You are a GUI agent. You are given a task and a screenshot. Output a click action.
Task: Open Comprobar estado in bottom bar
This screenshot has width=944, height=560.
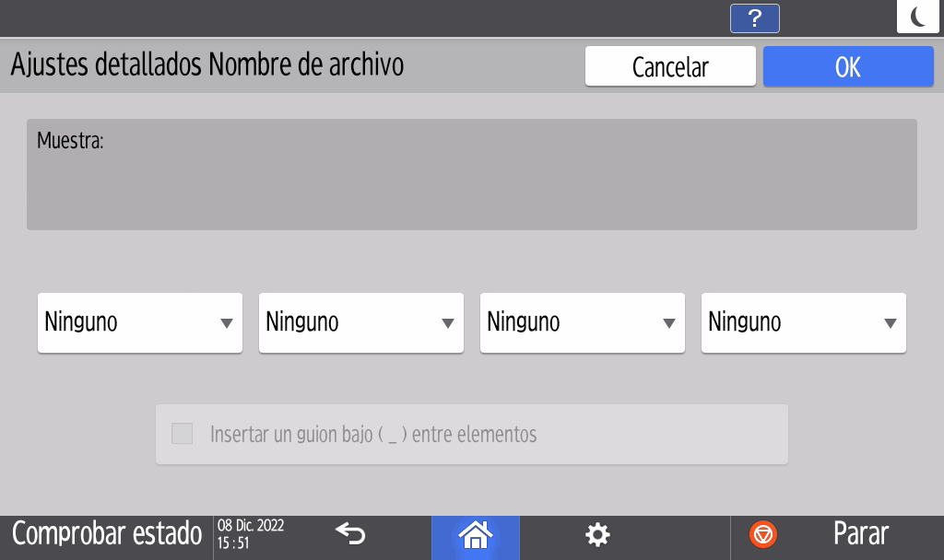coord(107,534)
